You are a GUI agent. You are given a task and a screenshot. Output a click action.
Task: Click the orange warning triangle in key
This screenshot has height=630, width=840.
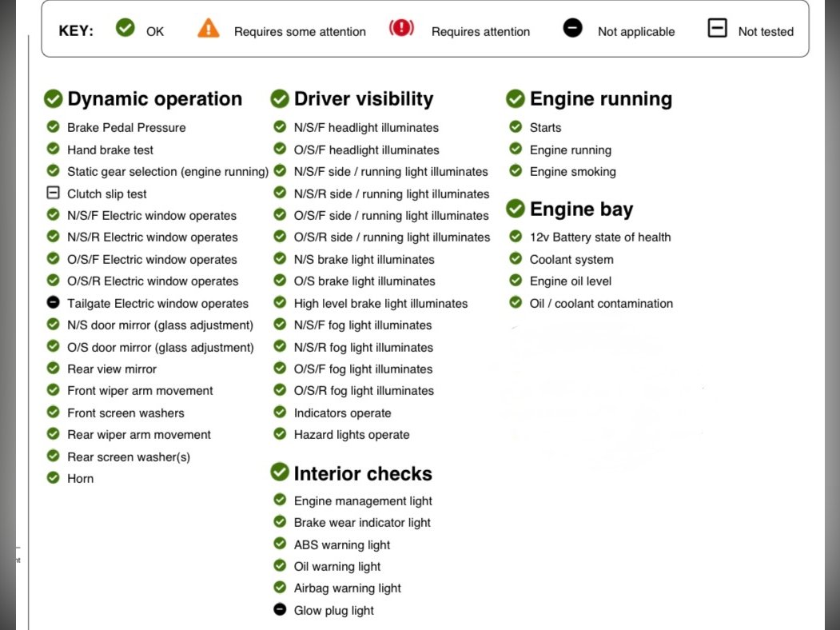208,29
